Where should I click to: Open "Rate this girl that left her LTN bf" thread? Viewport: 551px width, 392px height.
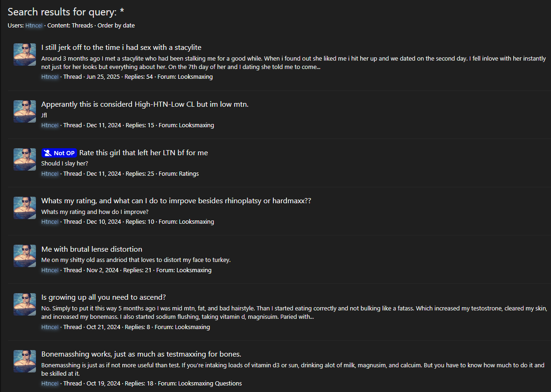point(143,153)
